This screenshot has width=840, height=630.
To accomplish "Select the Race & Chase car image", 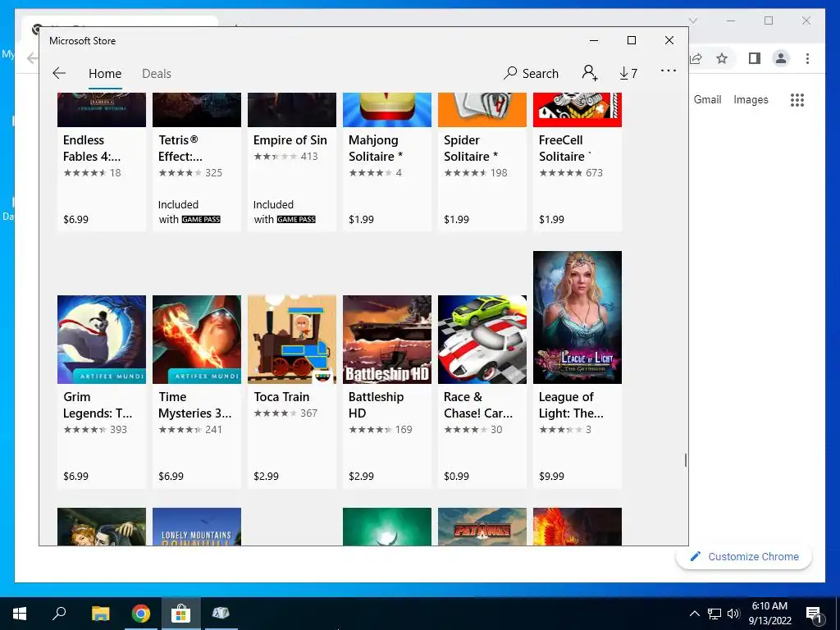I will click(x=482, y=340).
